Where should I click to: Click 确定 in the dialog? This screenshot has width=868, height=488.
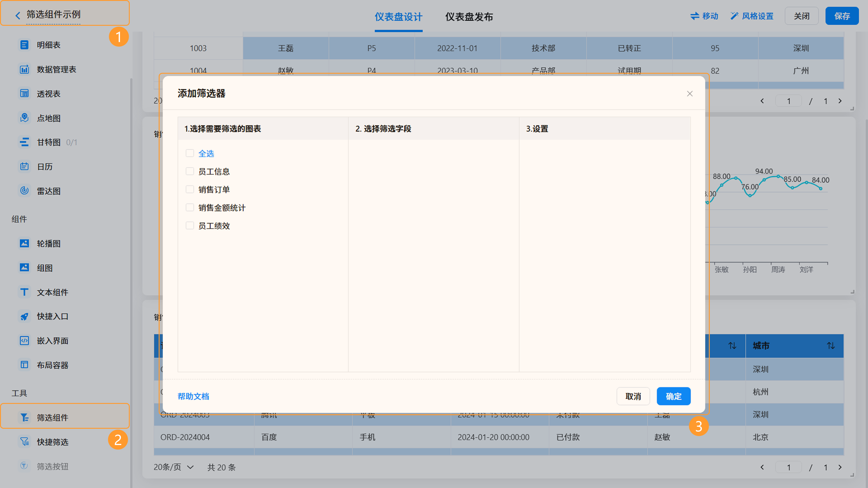point(674,396)
